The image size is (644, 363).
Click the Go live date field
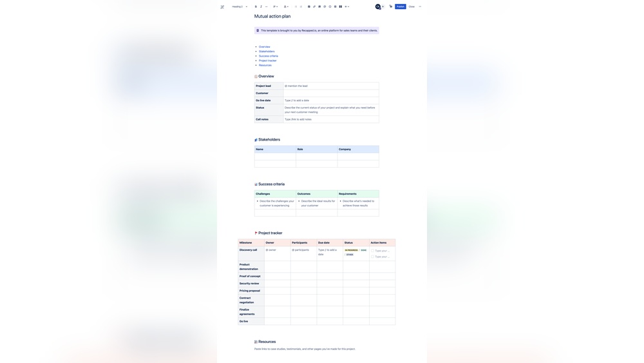pyautogui.click(x=330, y=101)
